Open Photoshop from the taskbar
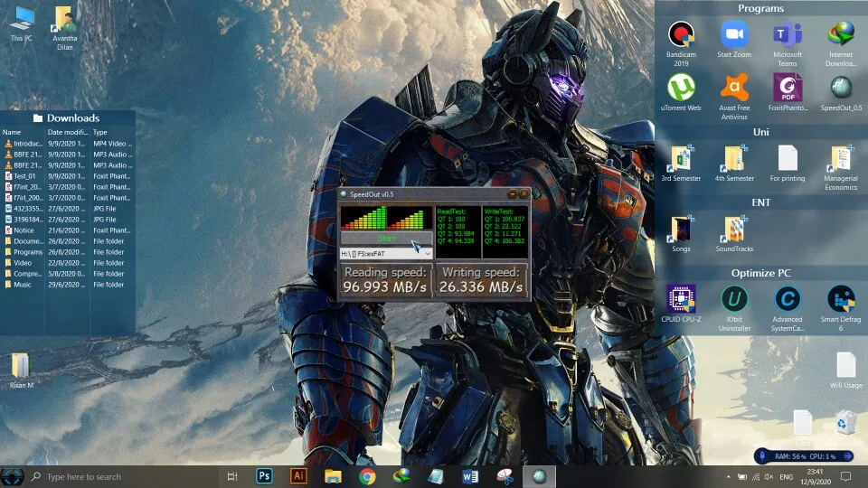868x488 pixels. [265, 476]
